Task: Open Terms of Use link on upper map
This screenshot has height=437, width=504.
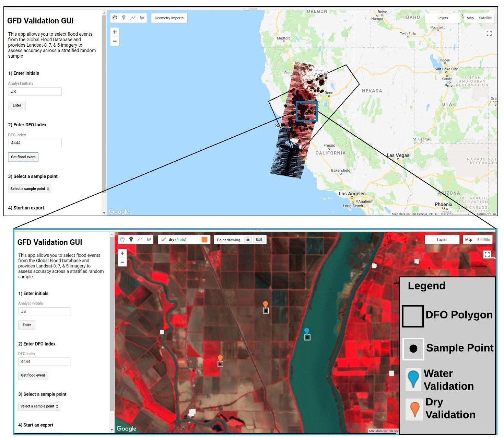Action: pyautogui.click(x=486, y=214)
